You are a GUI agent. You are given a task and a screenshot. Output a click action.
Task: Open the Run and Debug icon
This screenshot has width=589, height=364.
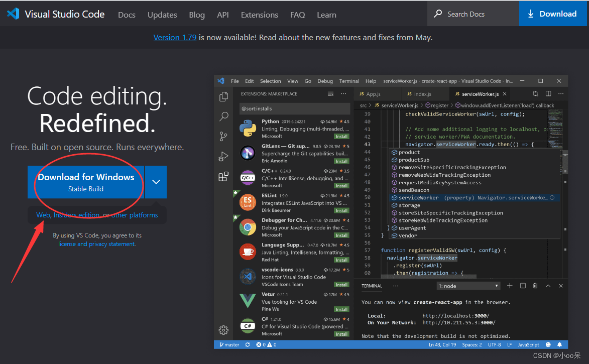223,156
